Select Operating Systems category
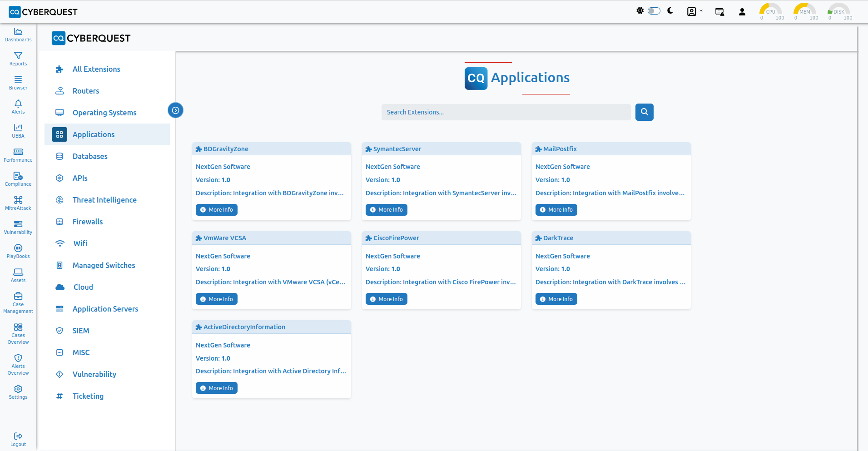Screen dimensions: 868x451 [x=107, y=113]
